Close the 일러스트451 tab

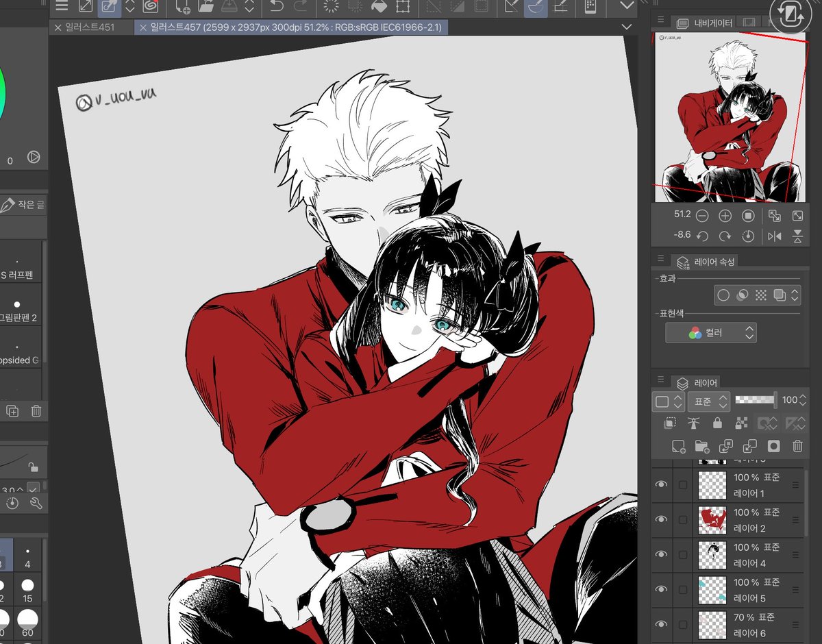point(58,27)
